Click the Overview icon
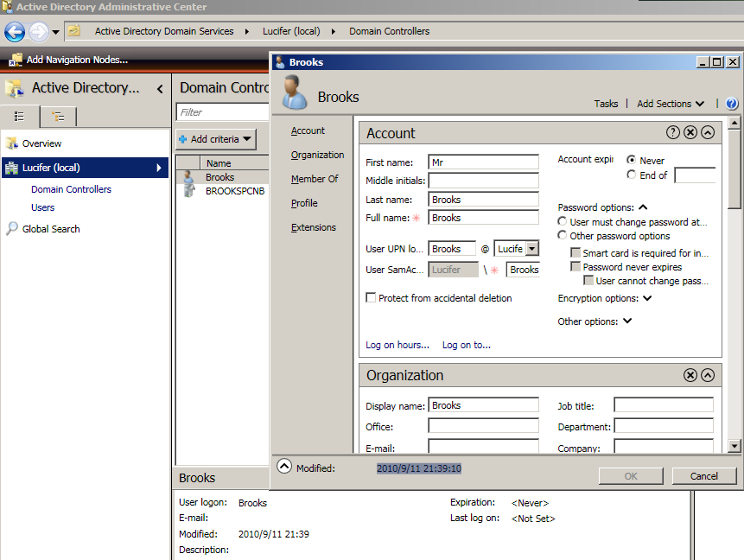 coord(12,143)
